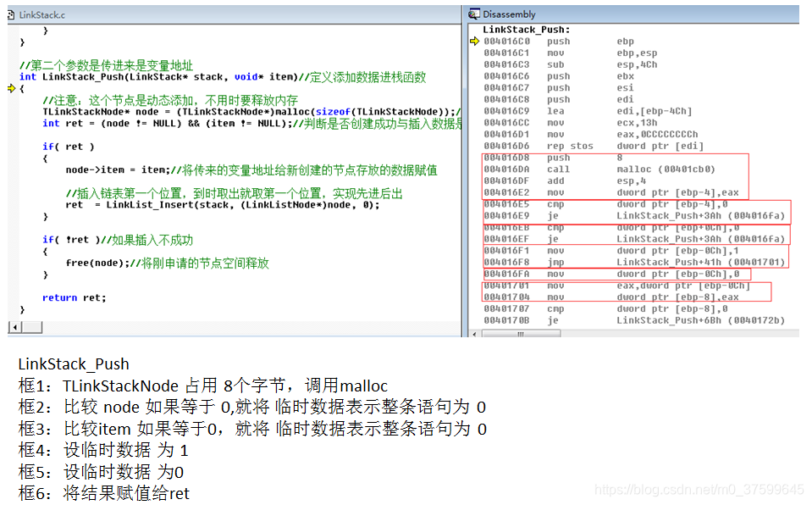The image size is (812, 505).
Task: Click the horizontal scrollbar thumb in the Disassembly window
Action: pyautogui.click(x=521, y=334)
